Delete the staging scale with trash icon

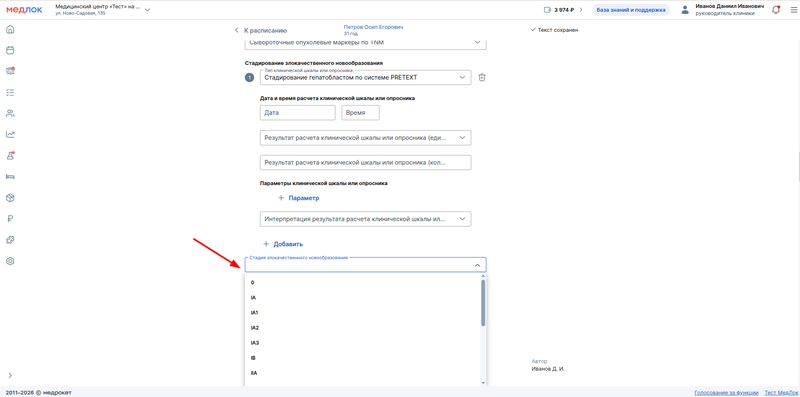point(482,77)
